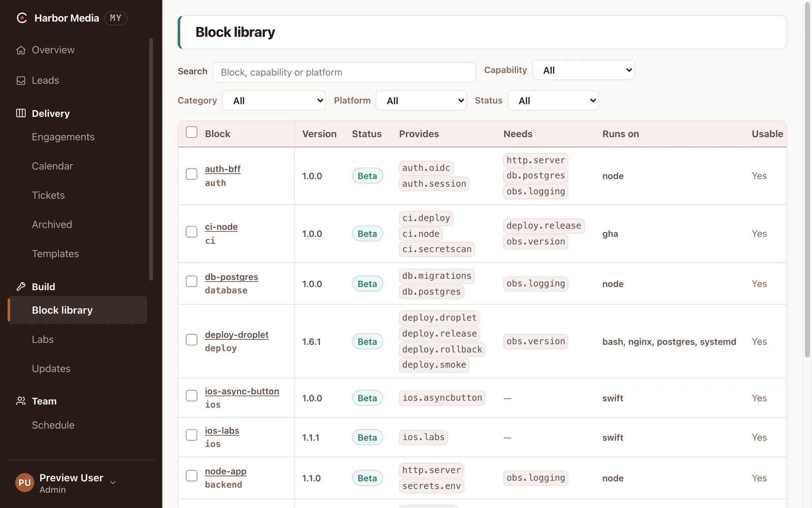
Task: Click the block search input field
Action: tap(344, 72)
